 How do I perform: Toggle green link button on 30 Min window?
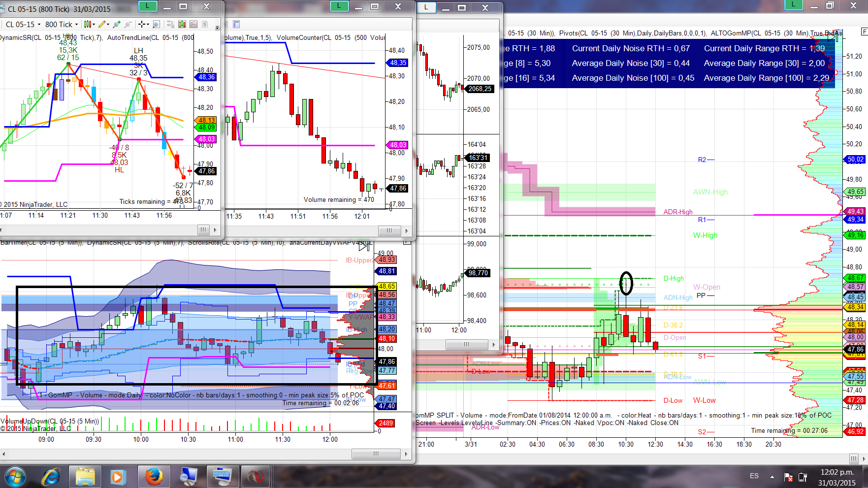click(x=793, y=4)
